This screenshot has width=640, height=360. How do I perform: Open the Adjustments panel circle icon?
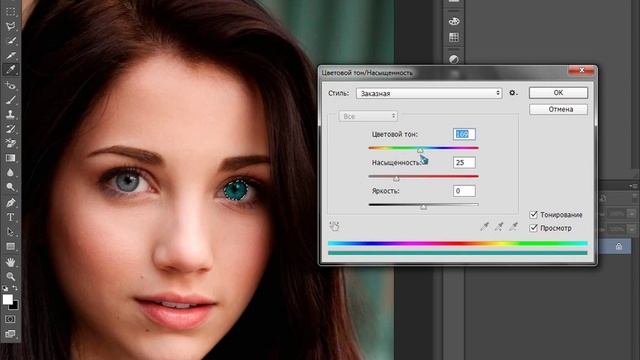coord(454,59)
